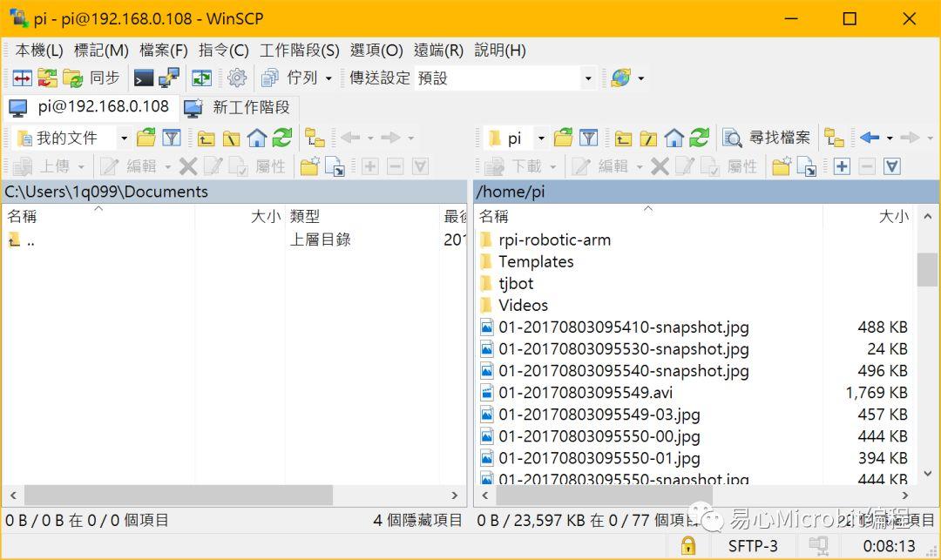
Task: Launch PuTTY from the toolbar icon
Action: tap(169, 78)
